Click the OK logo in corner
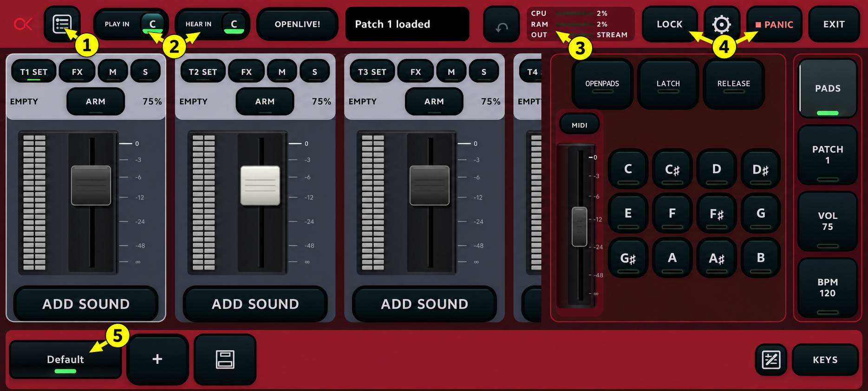Viewport: 868px width, 391px height. point(22,24)
